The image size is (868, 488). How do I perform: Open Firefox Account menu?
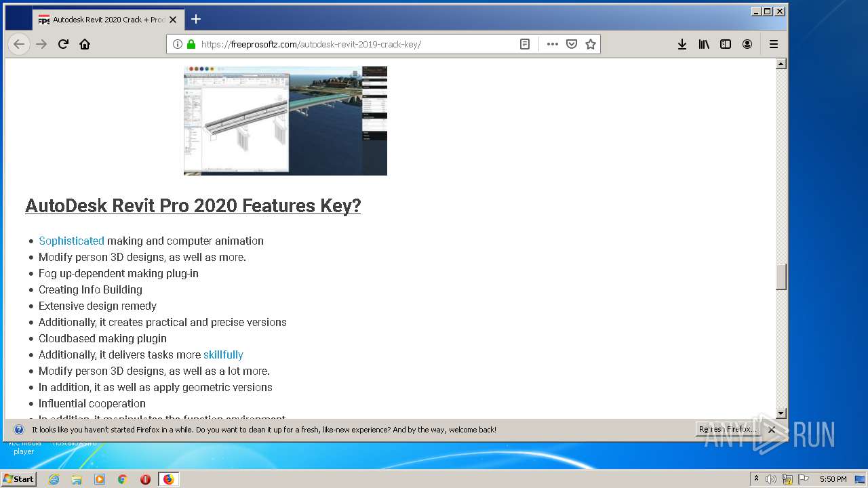(747, 44)
